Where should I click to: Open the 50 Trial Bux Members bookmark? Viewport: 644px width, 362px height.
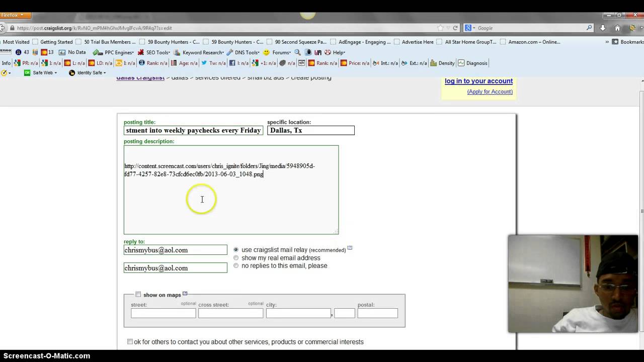click(x=106, y=42)
